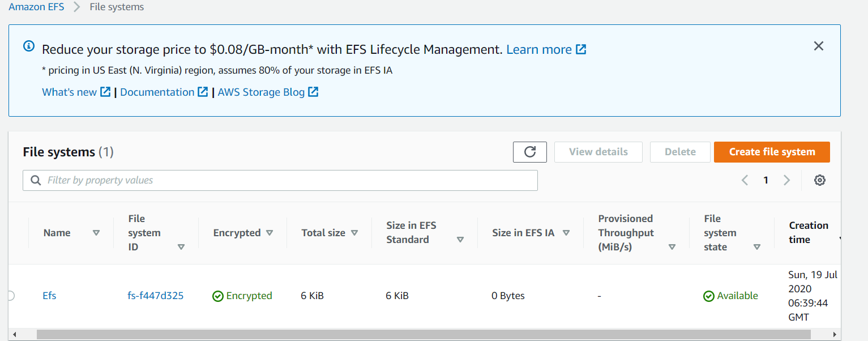868x341 pixels.
Task: Open the Learn more link
Action: (x=539, y=49)
